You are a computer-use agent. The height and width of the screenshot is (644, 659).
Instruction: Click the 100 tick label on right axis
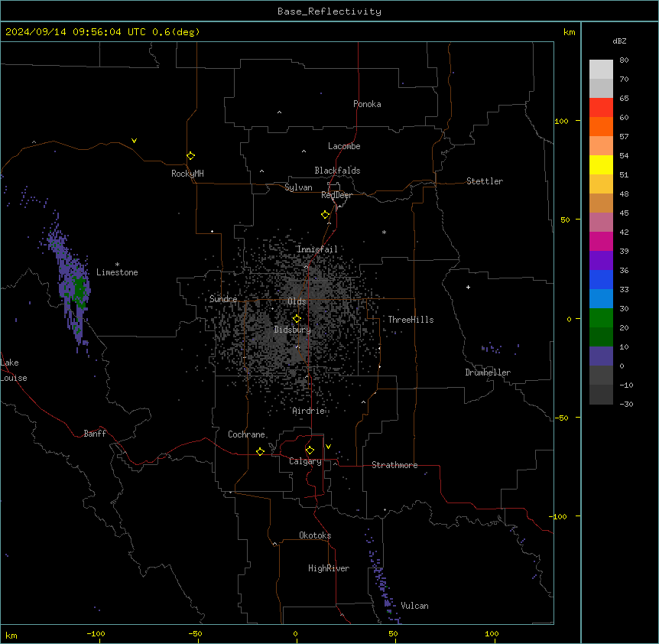(x=561, y=121)
